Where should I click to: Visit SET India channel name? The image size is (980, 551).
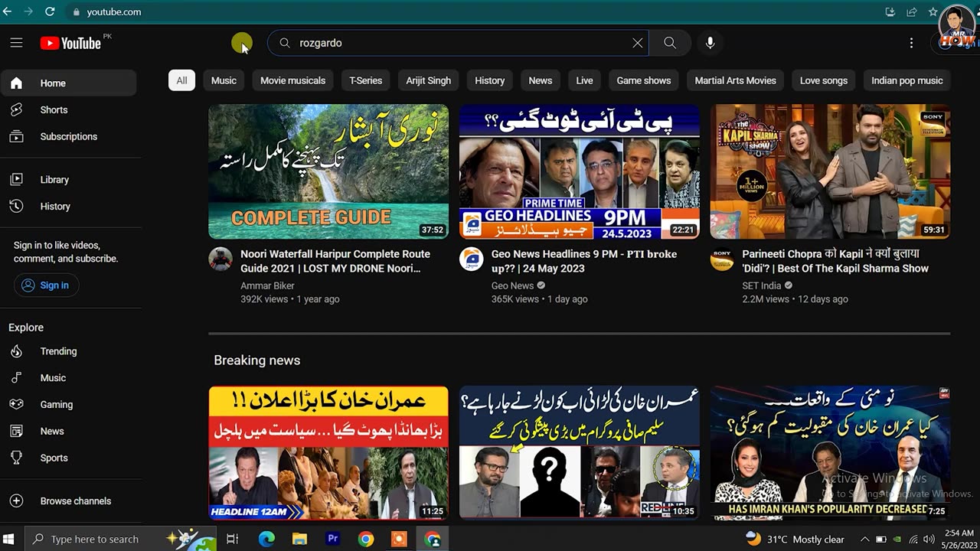[762, 285]
